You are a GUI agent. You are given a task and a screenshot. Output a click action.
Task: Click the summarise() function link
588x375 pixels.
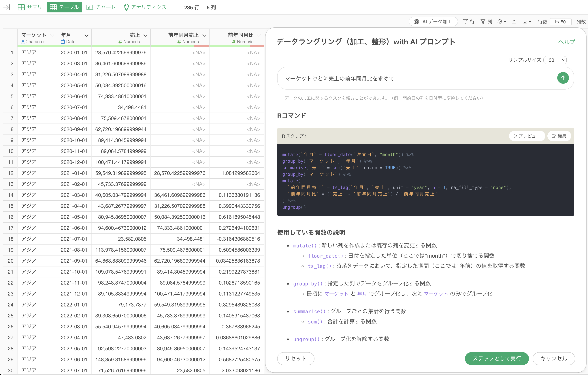[x=309, y=312]
